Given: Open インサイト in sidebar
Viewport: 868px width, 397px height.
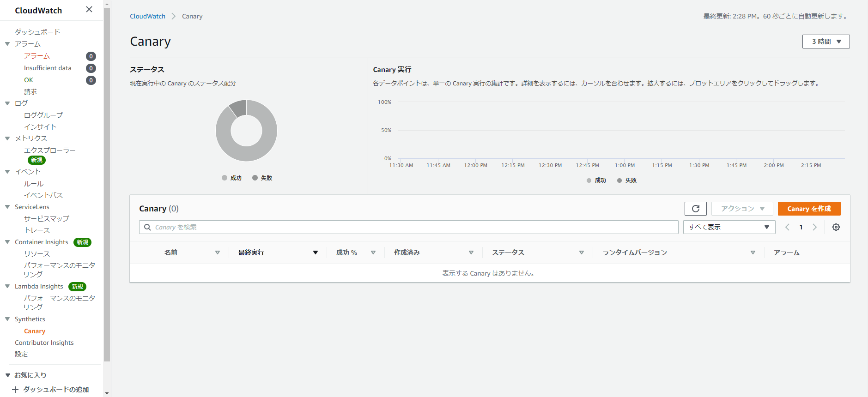Looking at the screenshot, I should point(40,127).
